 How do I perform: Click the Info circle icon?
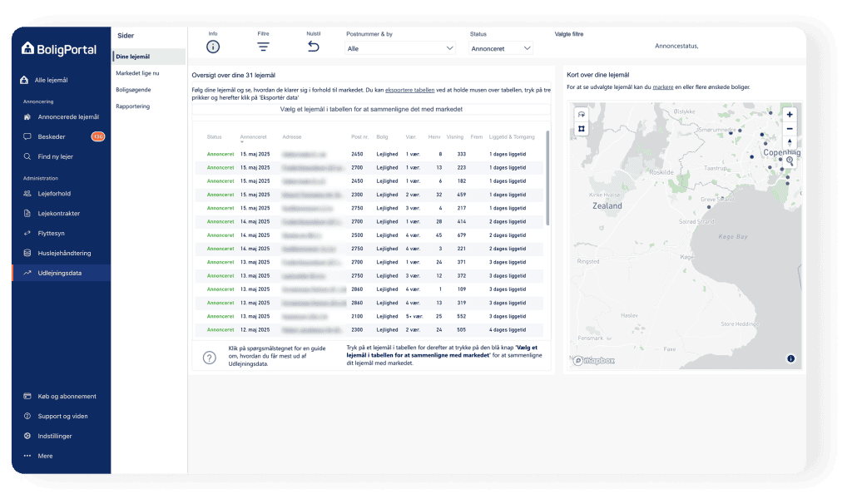(213, 47)
